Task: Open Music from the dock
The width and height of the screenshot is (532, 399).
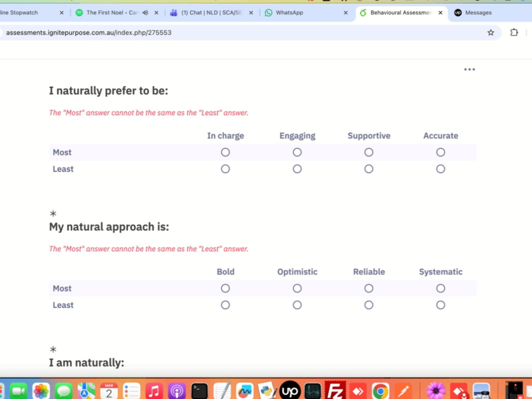Action: point(154,391)
